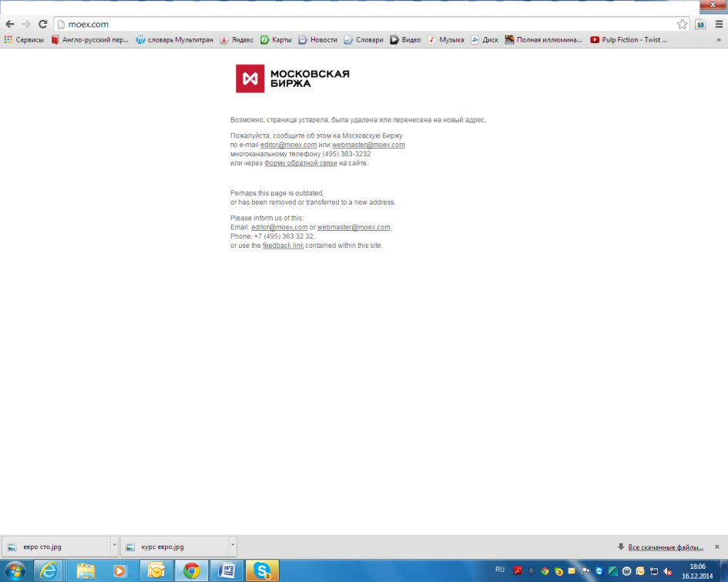Open the словарь Мультитран bookmark
The width and height of the screenshot is (728, 582).
click(x=175, y=40)
